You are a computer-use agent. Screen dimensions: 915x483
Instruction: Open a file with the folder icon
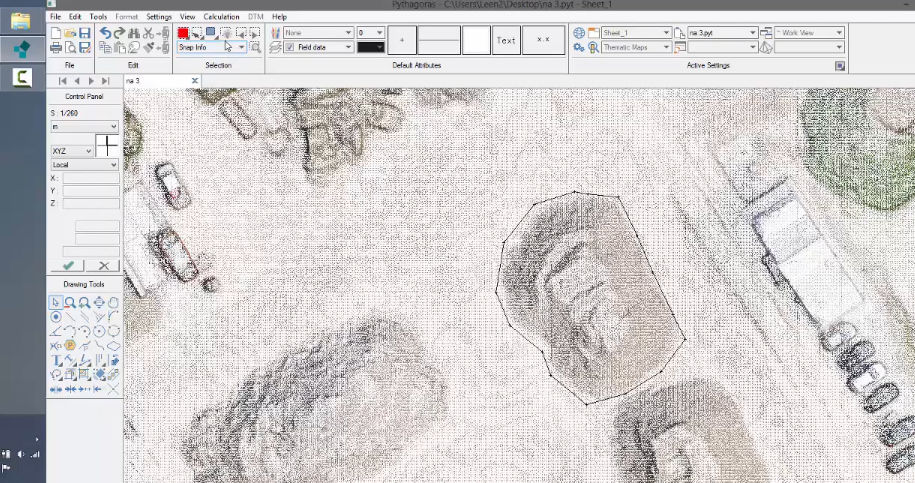coord(70,33)
